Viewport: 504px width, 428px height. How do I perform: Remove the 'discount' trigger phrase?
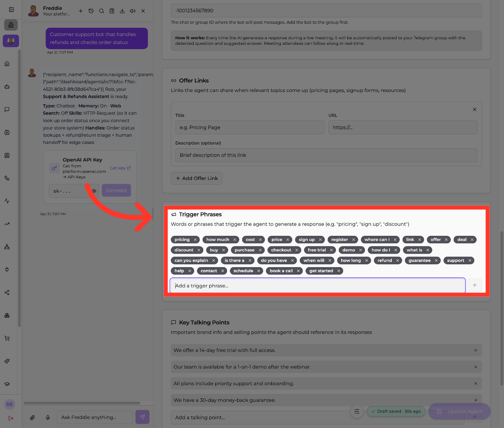click(199, 250)
